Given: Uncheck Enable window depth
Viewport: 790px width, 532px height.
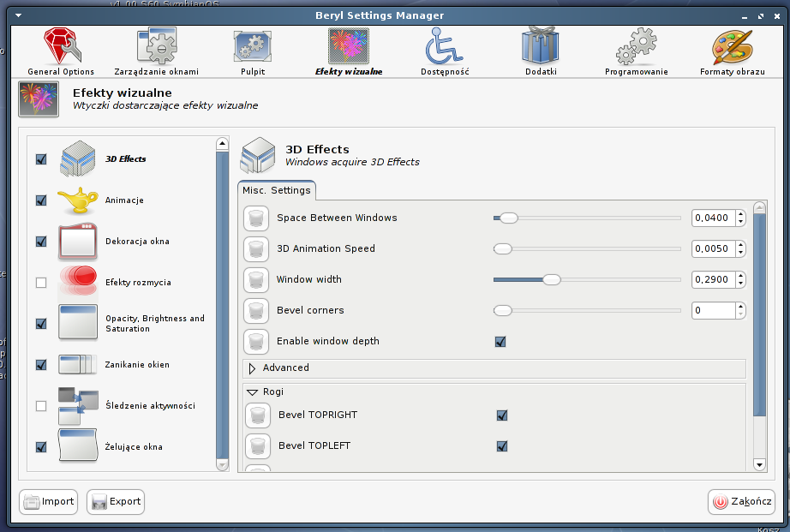Looking at the screenshot, I should (x=500, y=342).
